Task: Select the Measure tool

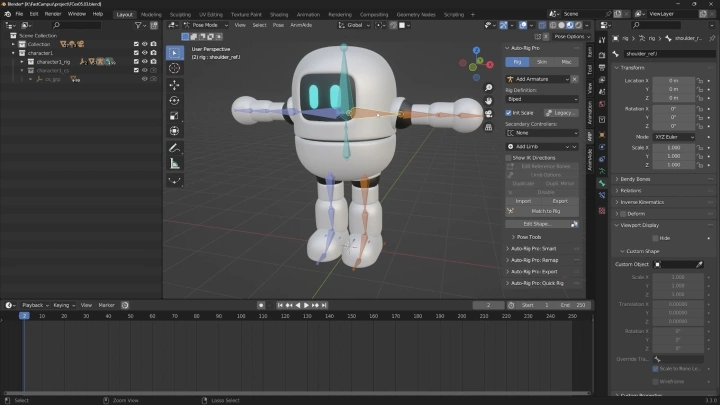Action: click(x=174, y=163)
